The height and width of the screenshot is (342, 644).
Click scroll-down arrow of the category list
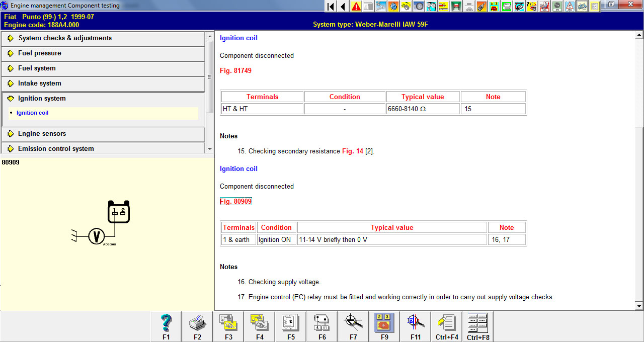click(210, 149)
